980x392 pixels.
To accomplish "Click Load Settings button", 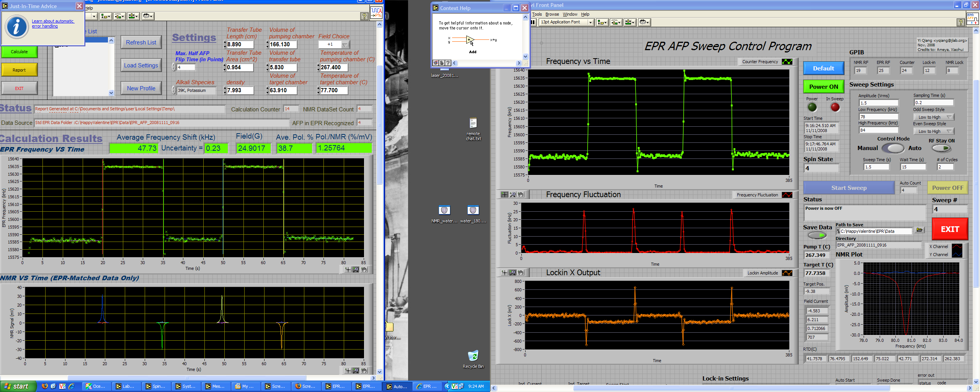I will point(141,65).
